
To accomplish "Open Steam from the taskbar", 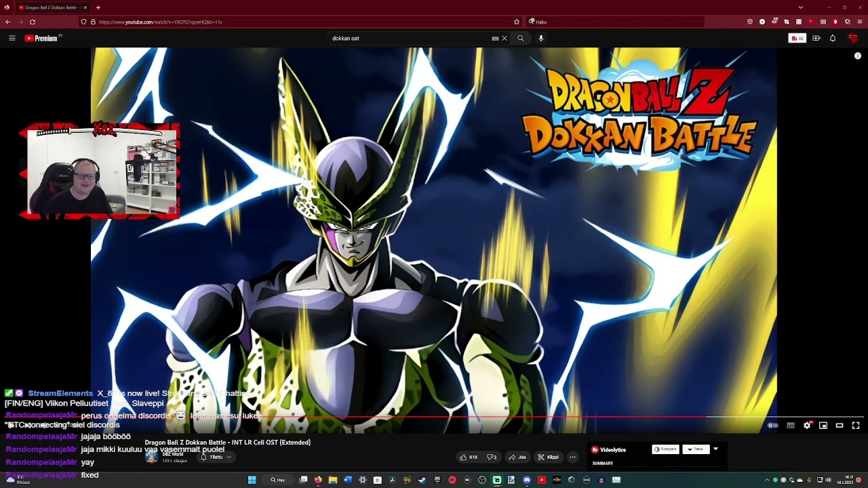I will point(422,480).
